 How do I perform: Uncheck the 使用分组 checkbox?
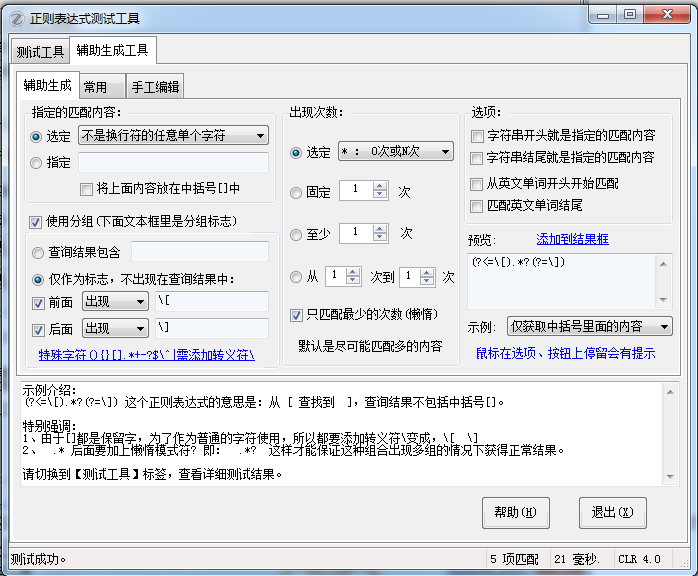tap(36, 221)
